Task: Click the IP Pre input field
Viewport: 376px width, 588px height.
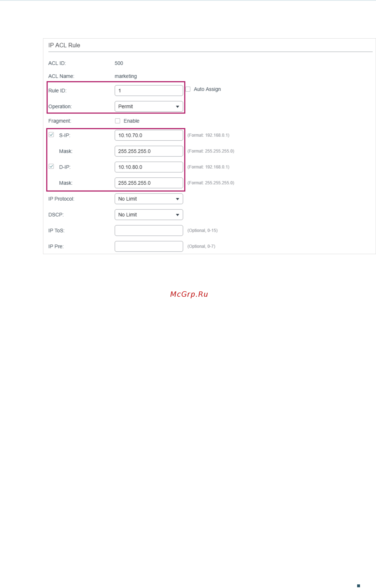Action: [149, 246]
